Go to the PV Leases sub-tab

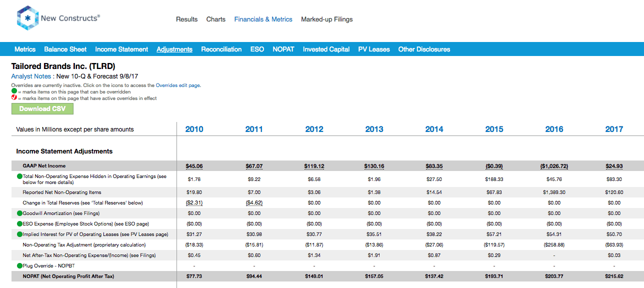(x=374, y=49)
